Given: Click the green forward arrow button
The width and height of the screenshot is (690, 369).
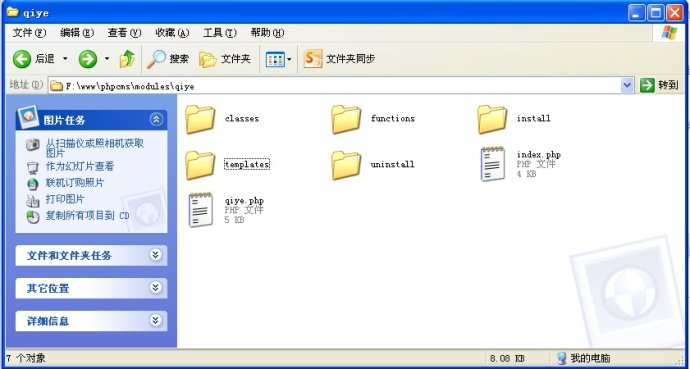Looking at the screenshot, I should tap(88, 59).
